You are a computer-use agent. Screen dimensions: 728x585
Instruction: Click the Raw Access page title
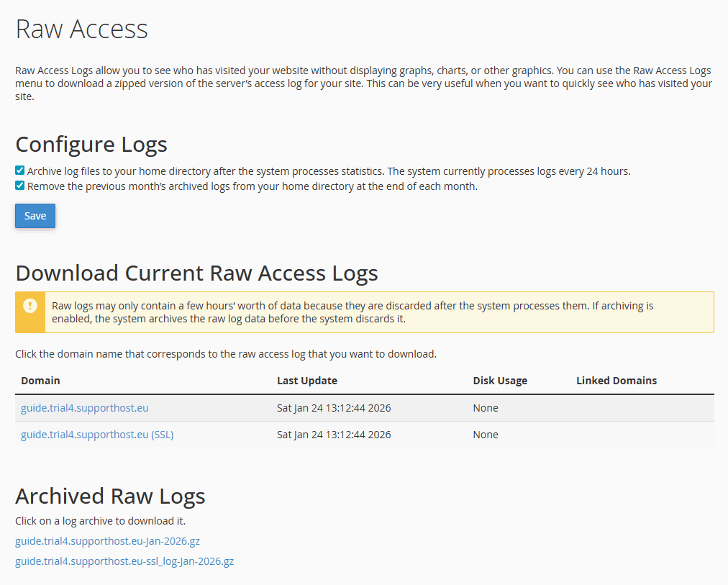tap(81, 29)
